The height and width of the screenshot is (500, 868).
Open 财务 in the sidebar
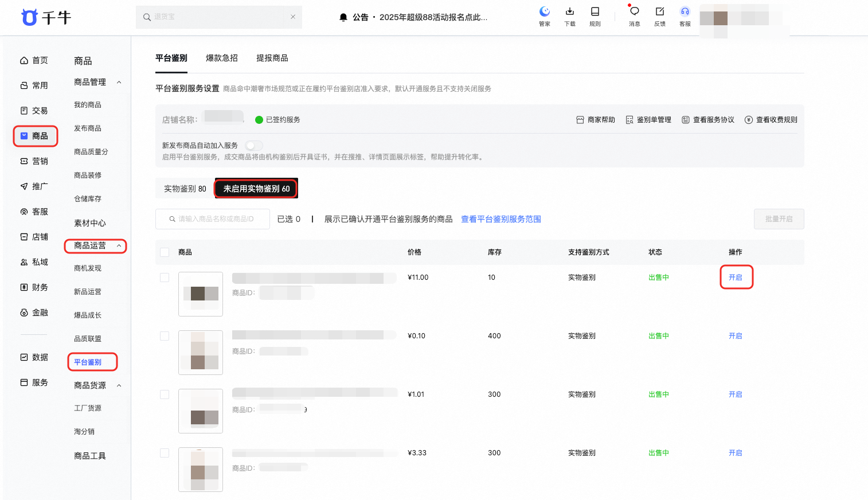pyautogui.click(x=34, y=287)
